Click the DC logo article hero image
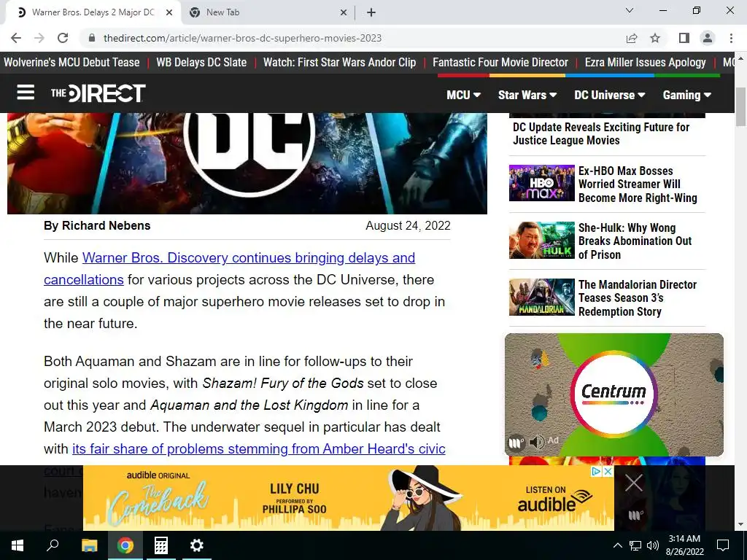Screen dimensions: 747x560 [247, 163]
